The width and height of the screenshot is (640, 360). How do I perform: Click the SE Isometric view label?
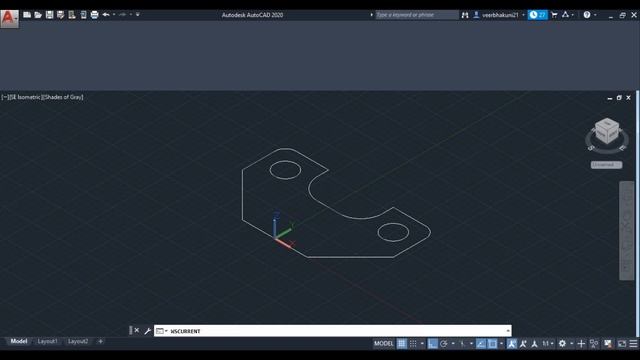pos(24,97)
